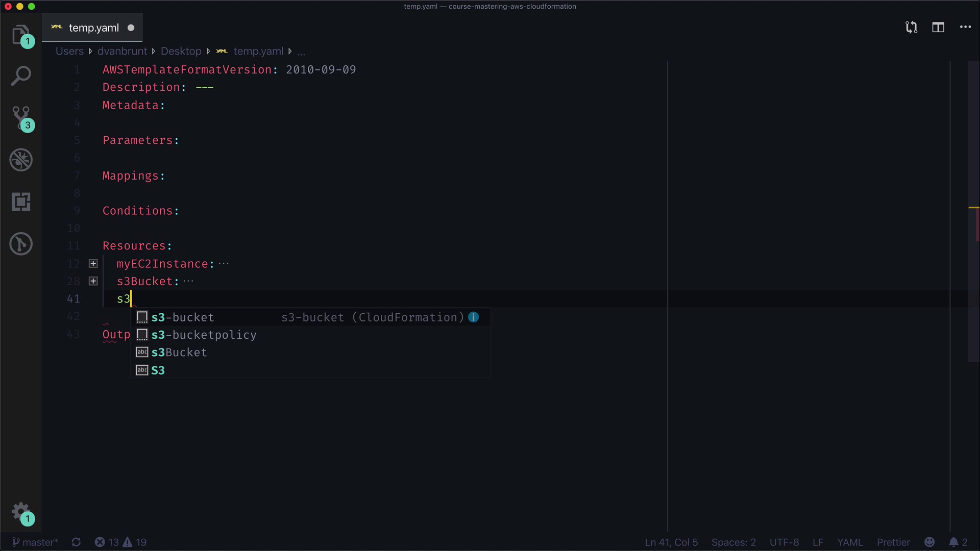Open the Debug view

coord(21,160)
